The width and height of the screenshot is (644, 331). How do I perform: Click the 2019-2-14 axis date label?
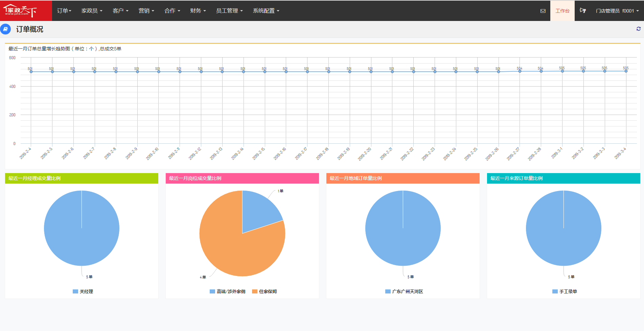pyautogui.click(x=237, y=153)
